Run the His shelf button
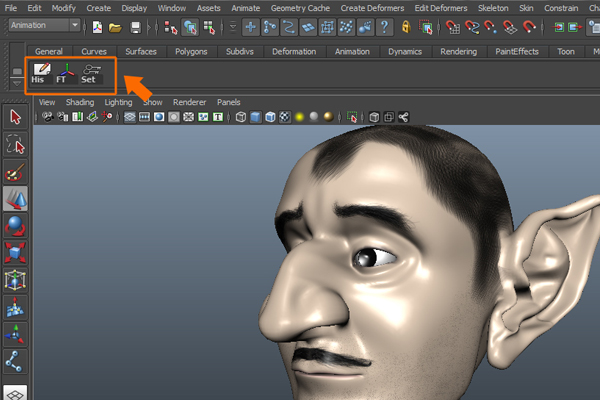The image size is (600, 400). pos(40,73)
